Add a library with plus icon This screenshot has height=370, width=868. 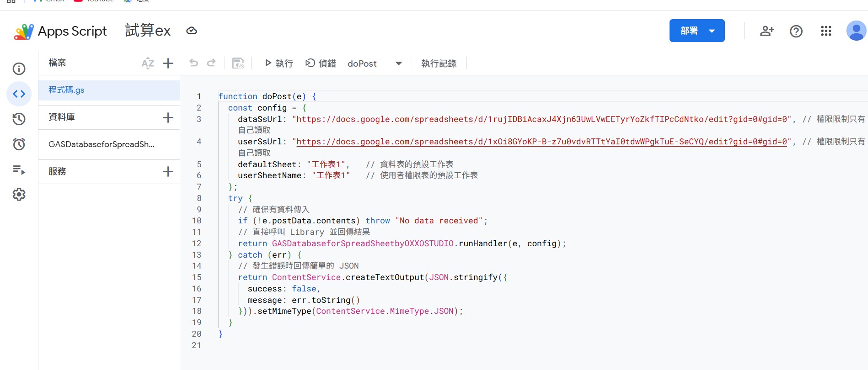(168, 117)
